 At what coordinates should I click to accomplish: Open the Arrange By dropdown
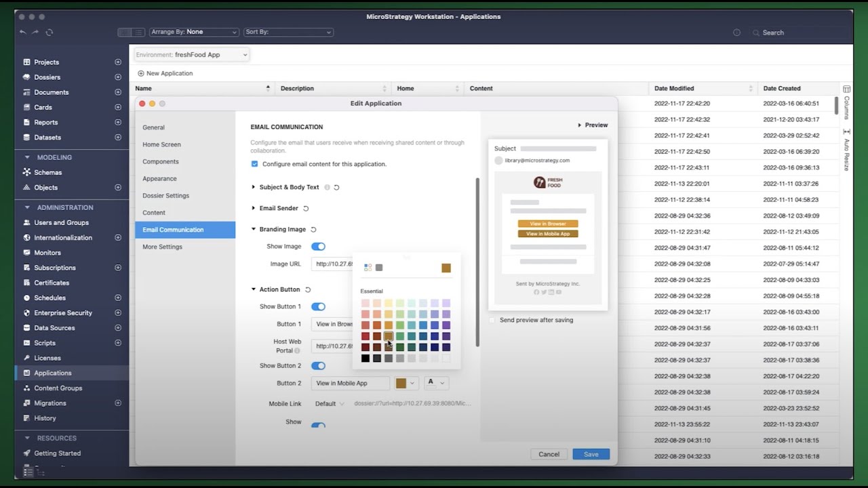tap(194, 32)
